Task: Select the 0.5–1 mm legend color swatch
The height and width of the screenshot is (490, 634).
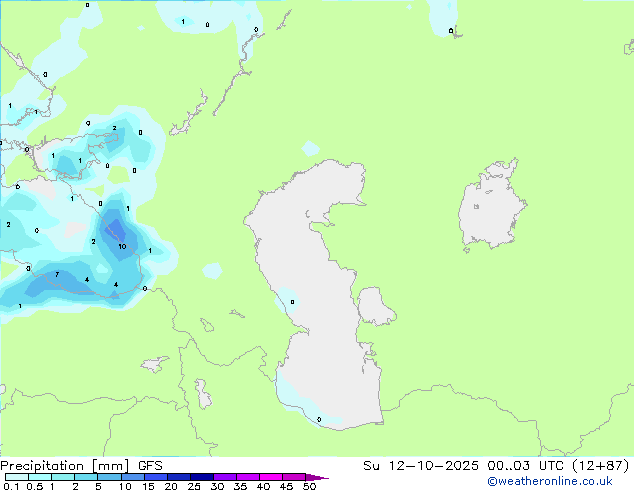Action: click(40, 477)
